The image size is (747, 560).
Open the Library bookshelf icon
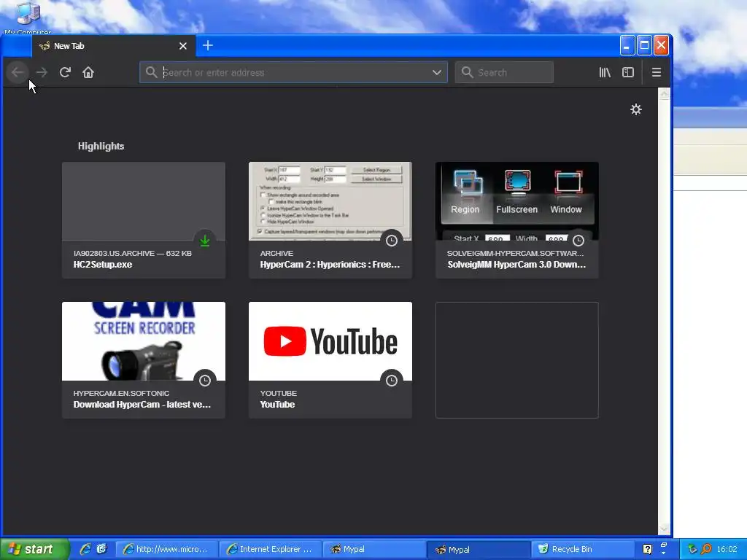[605, 72]
